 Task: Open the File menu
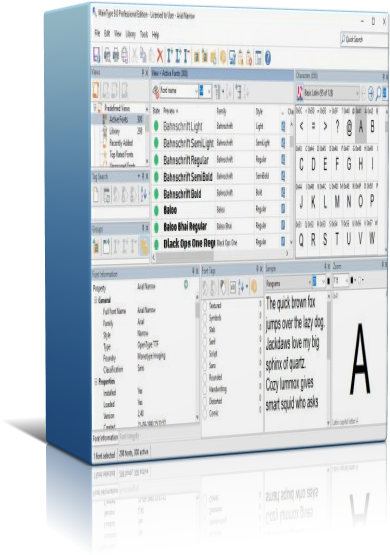coord(97,33)
